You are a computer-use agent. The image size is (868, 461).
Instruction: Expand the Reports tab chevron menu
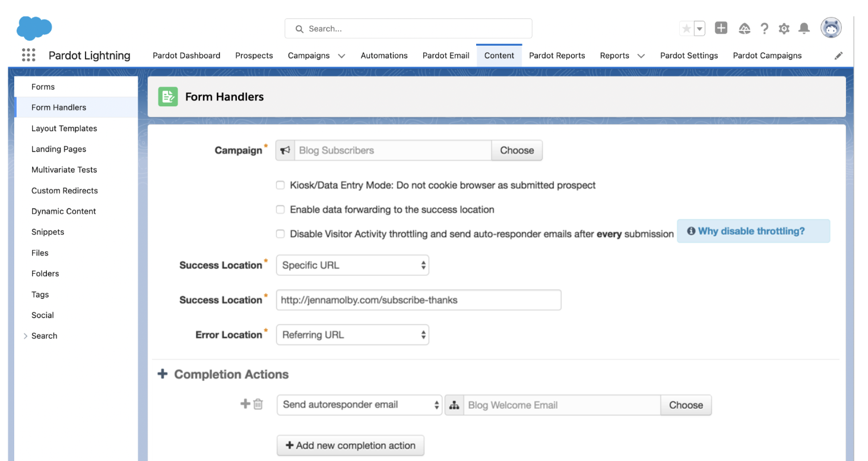(x=641, y=56)
